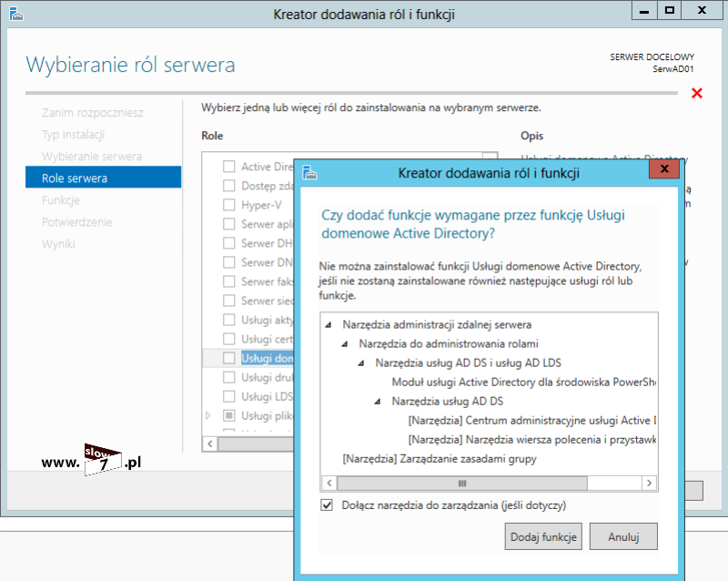728x581 pixels.
Task: Uncheck 'Dołącz narzędzia do zarządzania' checkbox
Action: point(328,505)
